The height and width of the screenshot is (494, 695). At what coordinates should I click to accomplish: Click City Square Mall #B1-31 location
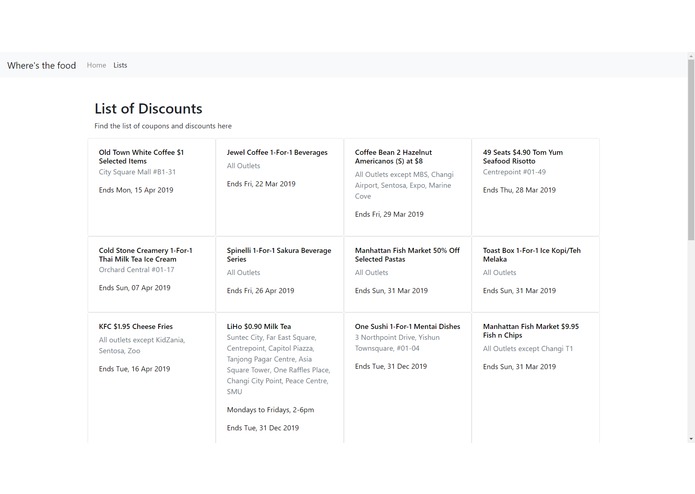137,172
